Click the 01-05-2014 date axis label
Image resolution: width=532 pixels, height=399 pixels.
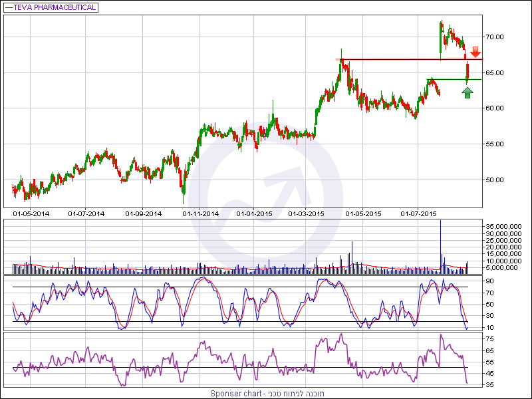[31, 213]
